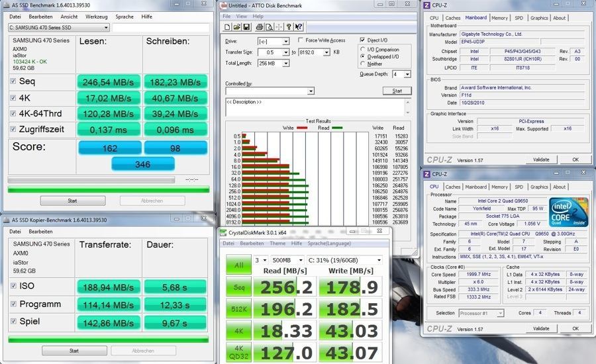Click the context help arrow icon in ATTO
This screenshot has width=596, height=364.
pos(299,27)
